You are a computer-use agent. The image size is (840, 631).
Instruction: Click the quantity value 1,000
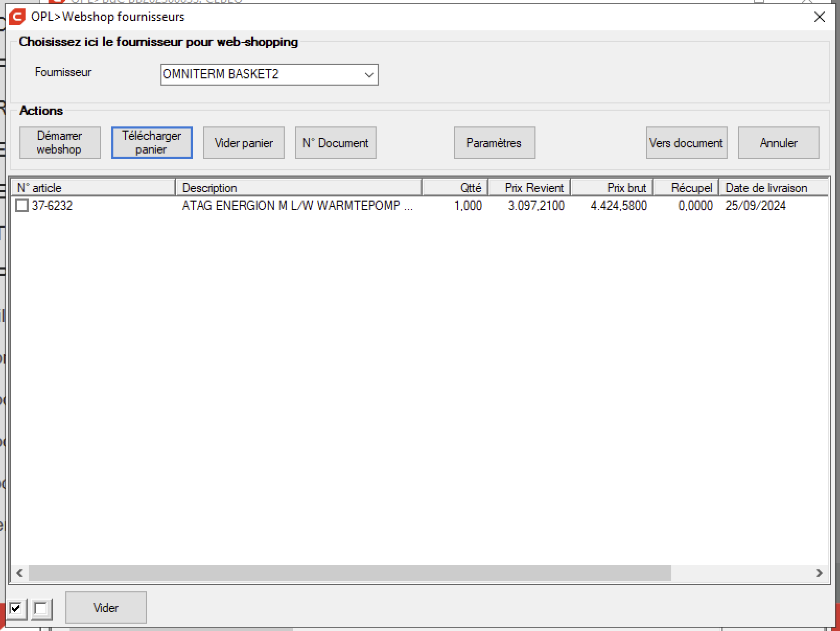468,205
